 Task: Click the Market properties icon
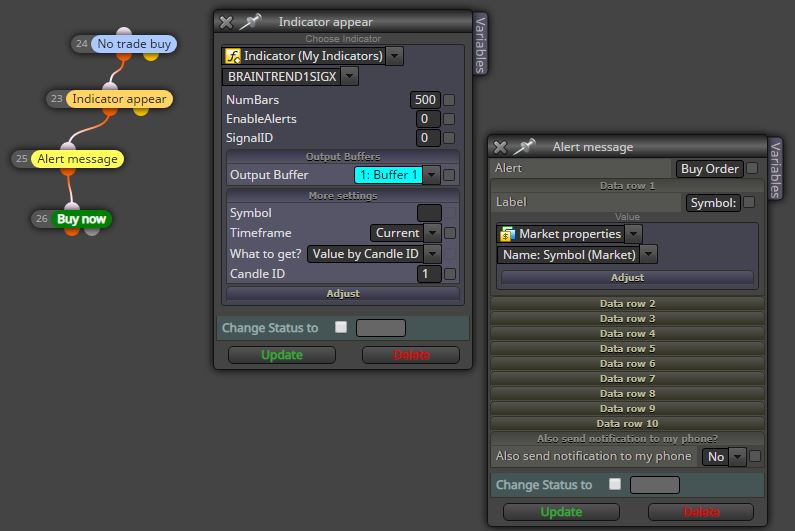click(x=508, y=234)
